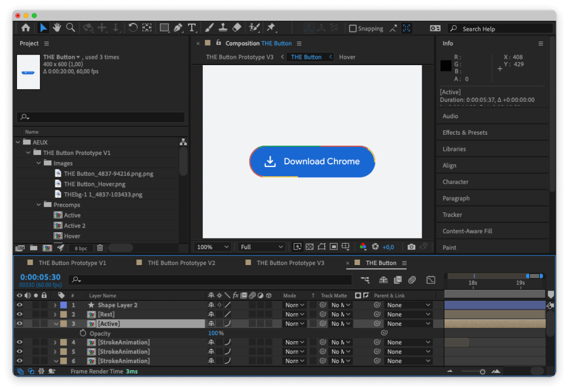Open blending Mode dropdown for [Rest]

[x=294, y=314]
